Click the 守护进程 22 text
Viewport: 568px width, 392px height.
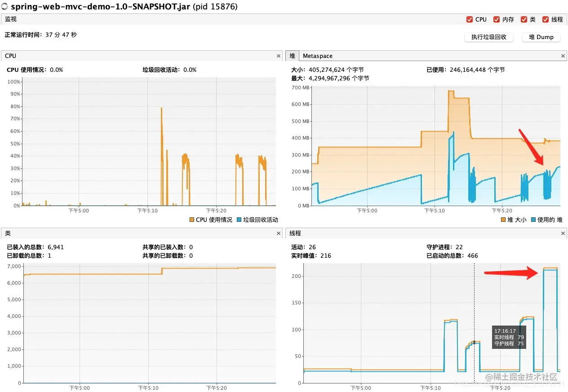[444, 247]
